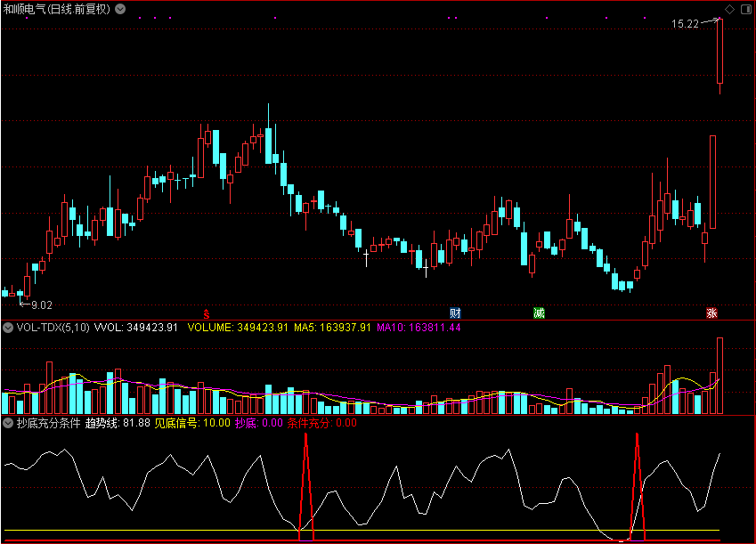Expand the 抄底充分条件 indicator dropdown
756x544 pixels.
tap(8, 424)
